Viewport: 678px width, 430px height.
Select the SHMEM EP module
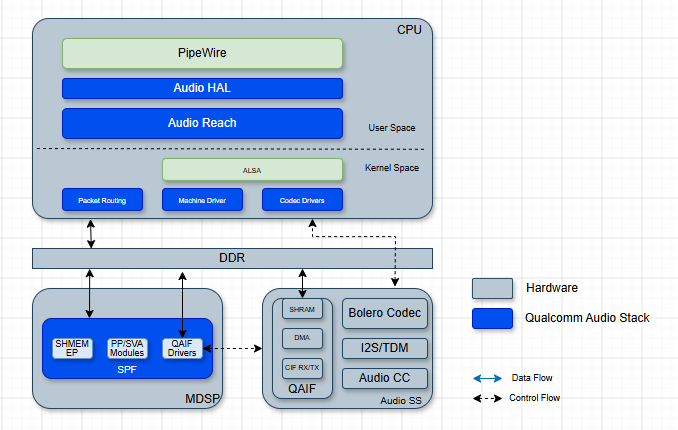pyautogui.click(x=72, y=348)
